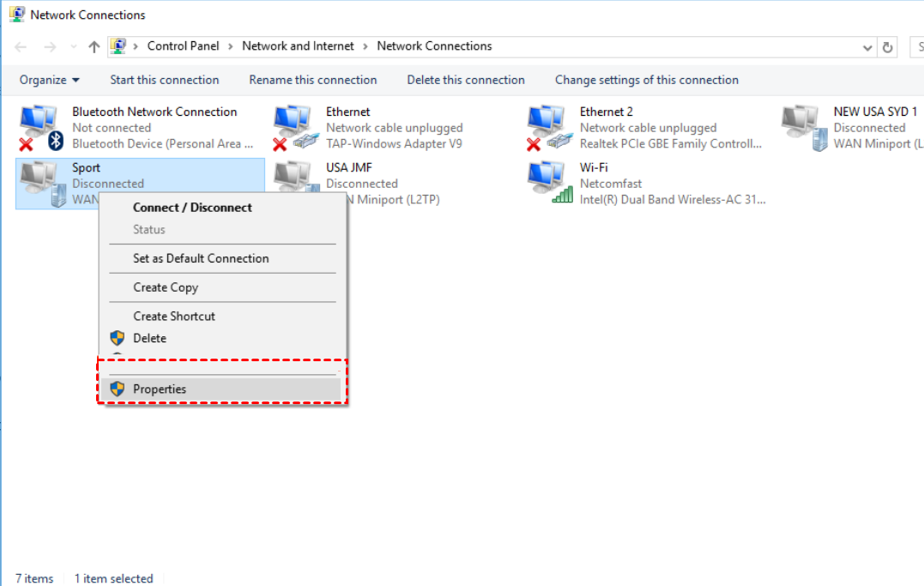Click the Bluetooth Device (Personal Area label
Image resolution: width=924 pixels, height=586 pixels.
coord(163,143)
